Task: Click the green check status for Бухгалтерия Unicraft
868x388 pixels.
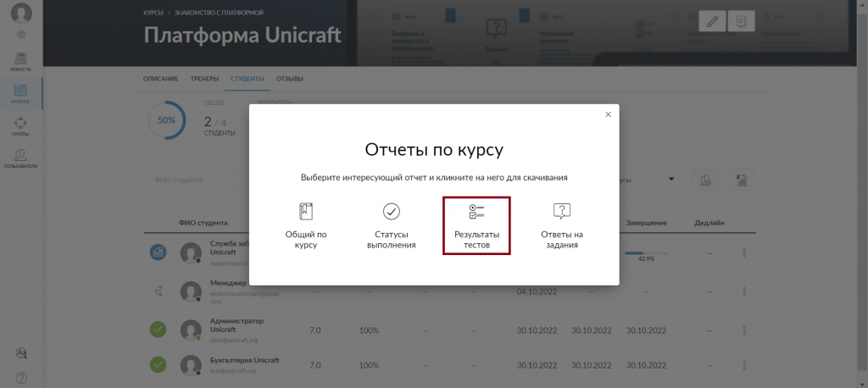Action: [x=159, y=365]
